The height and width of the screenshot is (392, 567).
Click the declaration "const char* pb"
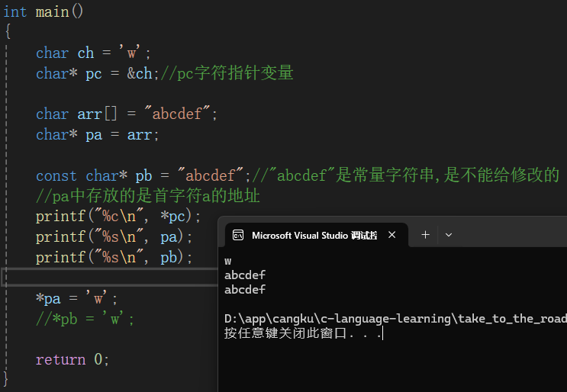94,175
